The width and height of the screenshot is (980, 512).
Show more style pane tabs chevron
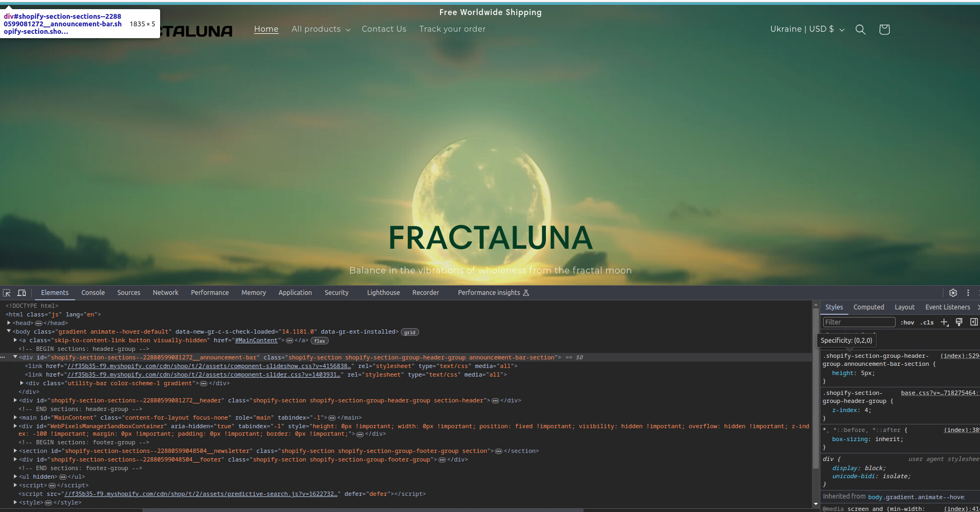click(978, 307)
